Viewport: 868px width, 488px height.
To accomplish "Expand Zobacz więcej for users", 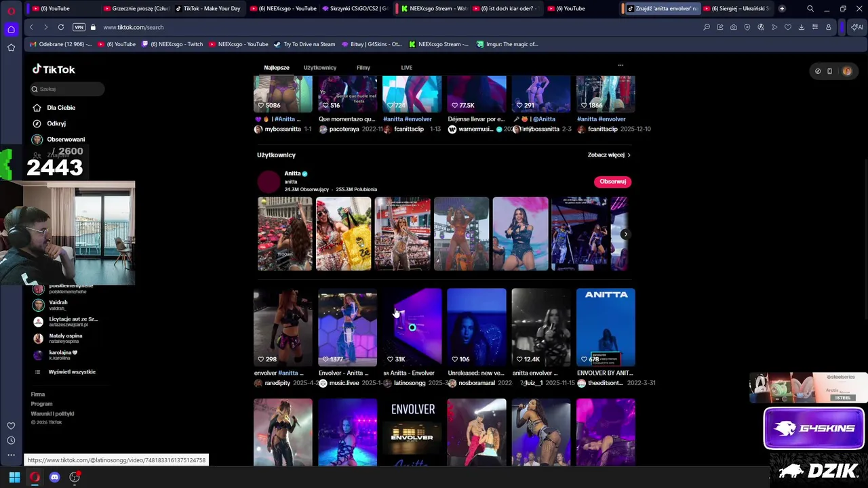I will click(609, 155).
